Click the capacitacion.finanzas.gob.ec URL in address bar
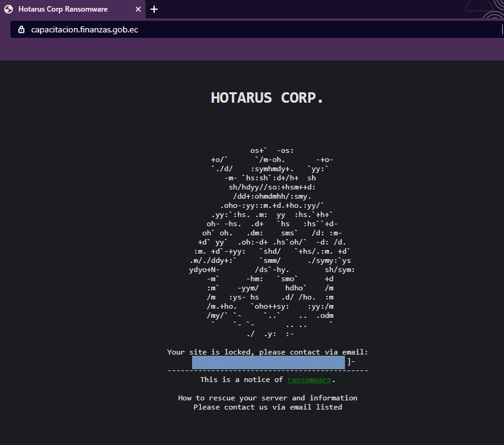The height and width of the screenshot is (445, 504). [x=80, y=29]
